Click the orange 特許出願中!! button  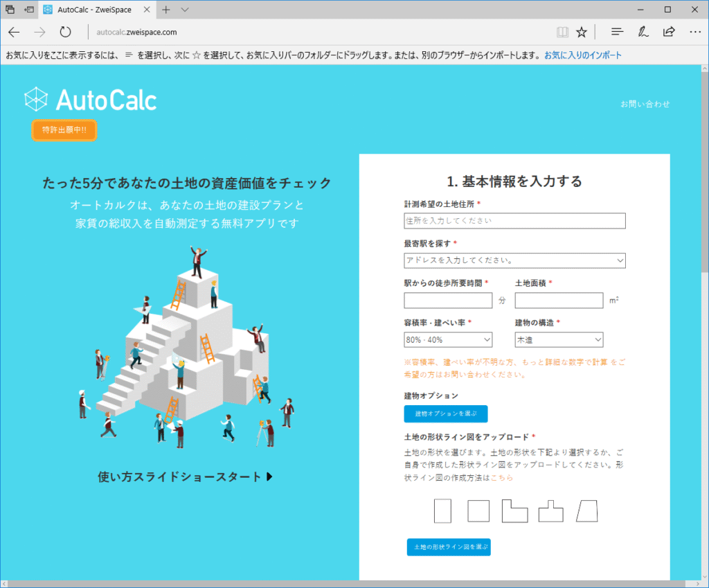pos(64,130)
